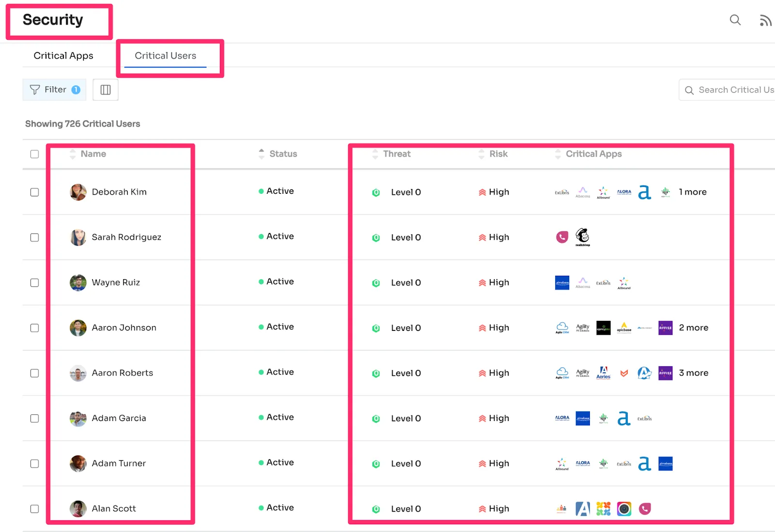The width and height of the screenshot is (775, 532).
Task: Open Sarah Rodriguez's name link
Action: [126, 237]
